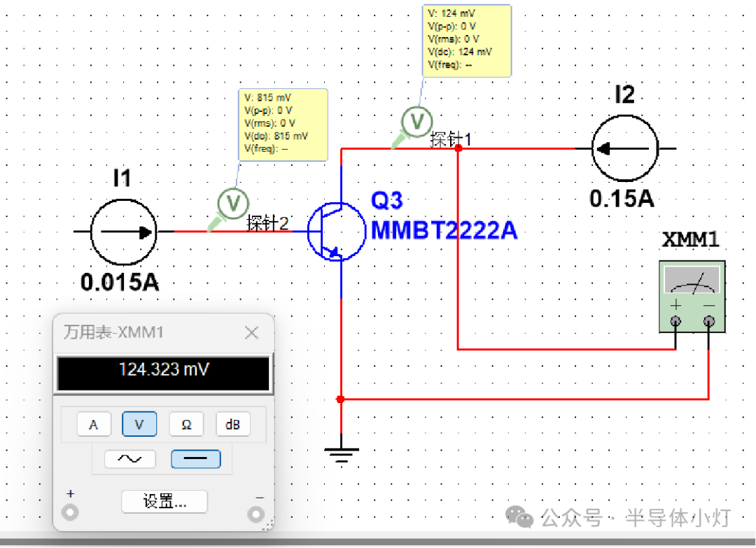Click the XMM1 plus terminal on instrument
The width and height of the screenshot is (756, 548).
coord(675,321)
